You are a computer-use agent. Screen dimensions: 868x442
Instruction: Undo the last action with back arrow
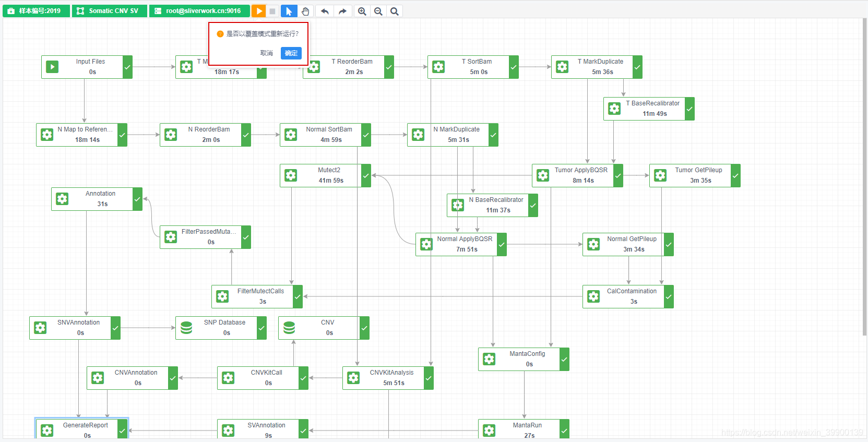(x=325, y=11)
